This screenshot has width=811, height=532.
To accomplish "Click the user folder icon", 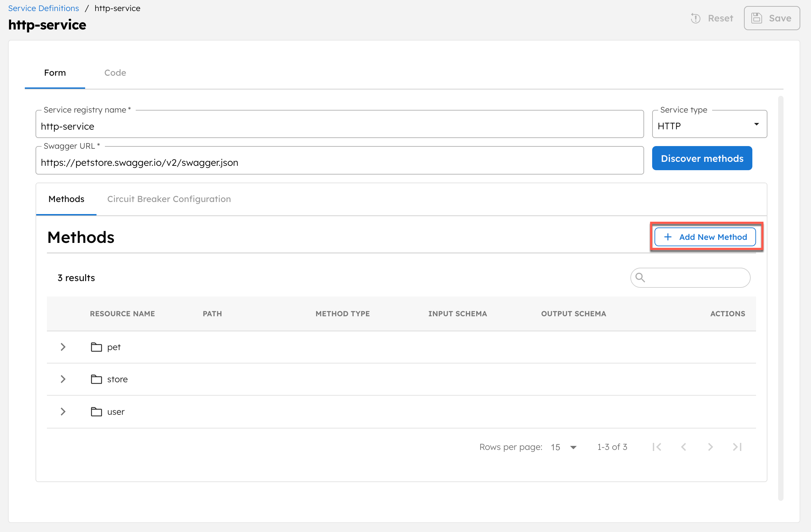I will pos(97,411).
